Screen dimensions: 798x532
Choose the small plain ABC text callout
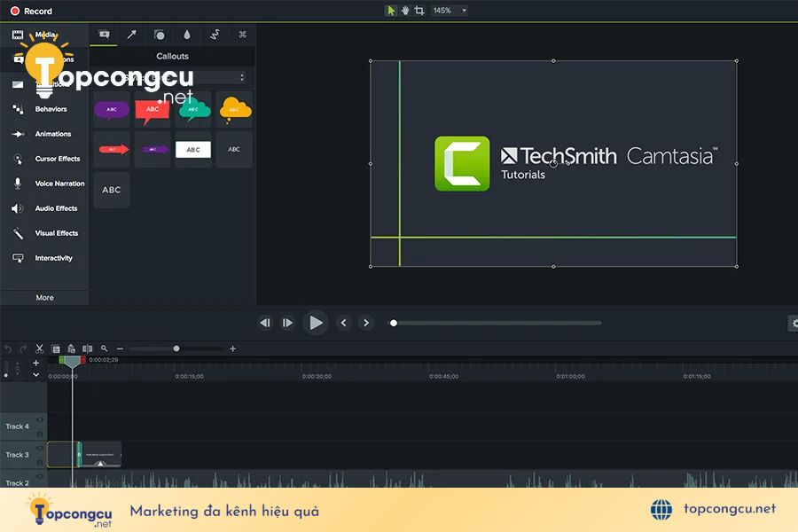pos(234,150)
